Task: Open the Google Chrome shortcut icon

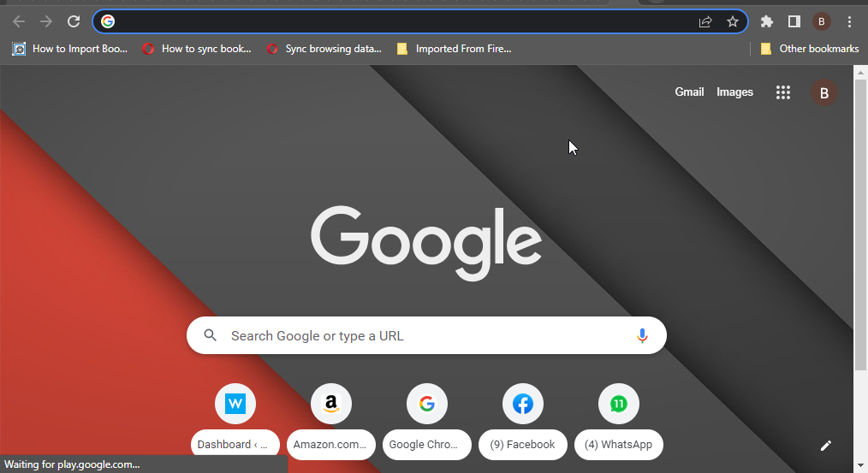Action: click(427, 404)
